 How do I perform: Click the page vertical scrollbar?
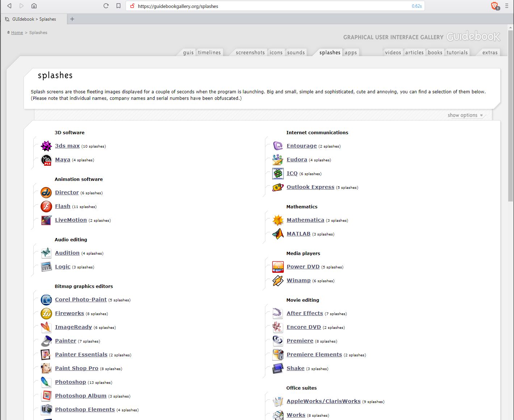[x=510, y=116]
